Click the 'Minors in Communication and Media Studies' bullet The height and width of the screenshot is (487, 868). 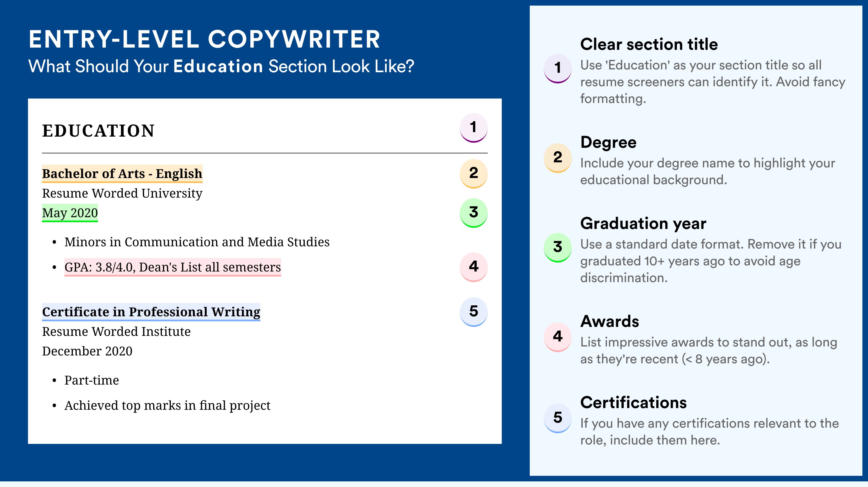[197, 242]
